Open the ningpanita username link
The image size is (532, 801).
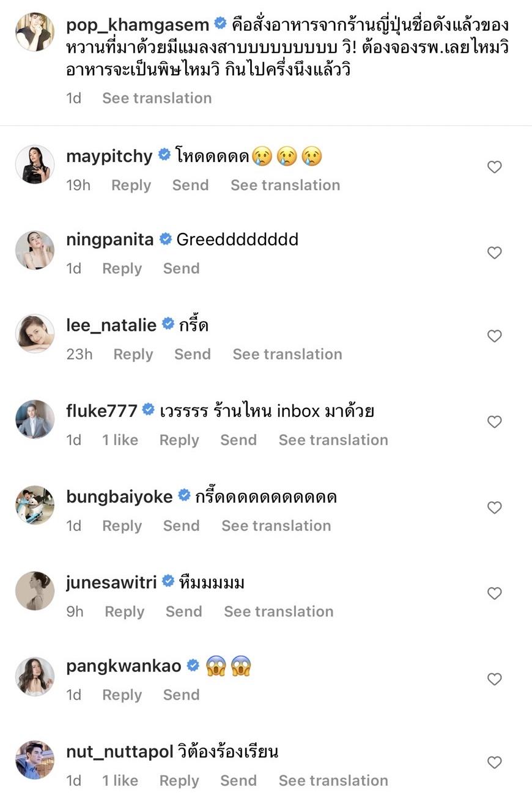109,239
